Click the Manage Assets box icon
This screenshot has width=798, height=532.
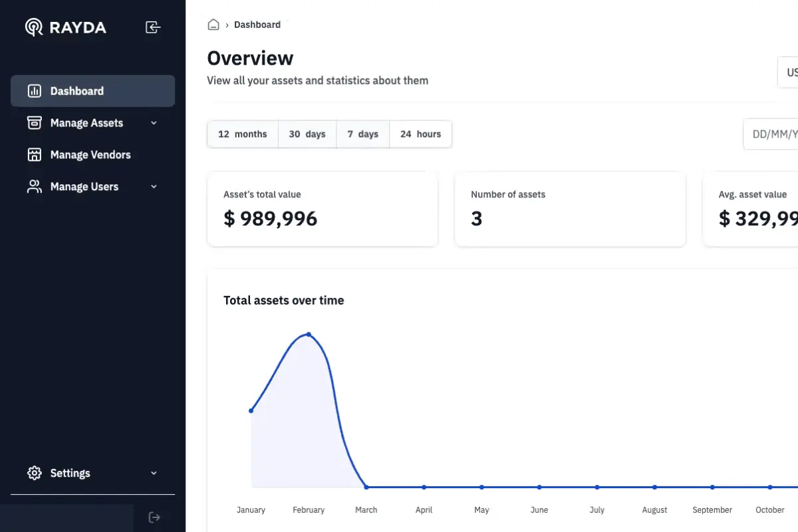34,123
